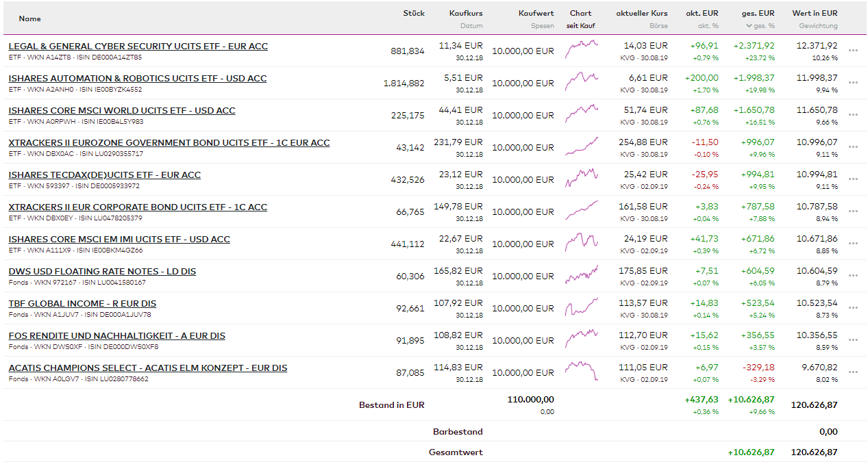Sort by the Kaufkurs column header
The image size is (868, 475).
[x=466, y=13]
